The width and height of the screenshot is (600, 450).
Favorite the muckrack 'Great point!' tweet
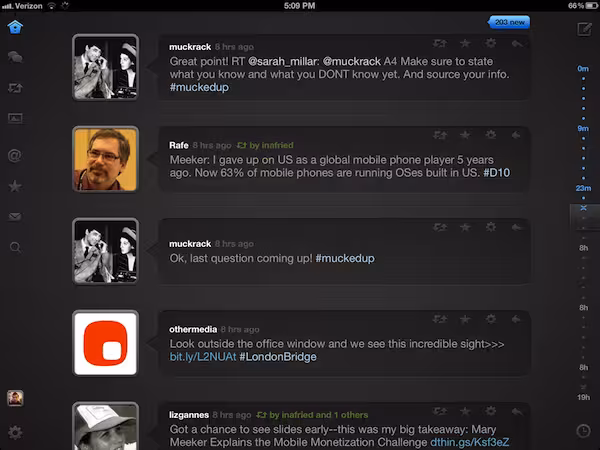(465, 43)
